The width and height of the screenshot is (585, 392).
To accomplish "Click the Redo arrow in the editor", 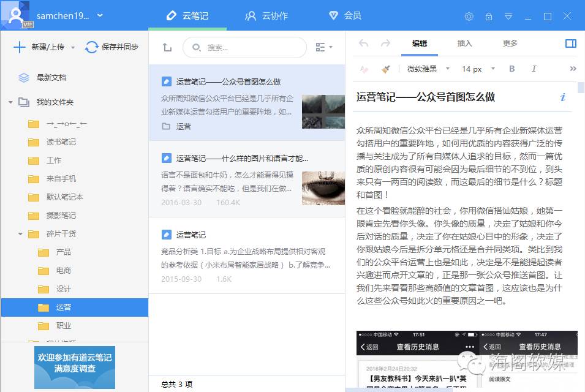I will [385, 43].
